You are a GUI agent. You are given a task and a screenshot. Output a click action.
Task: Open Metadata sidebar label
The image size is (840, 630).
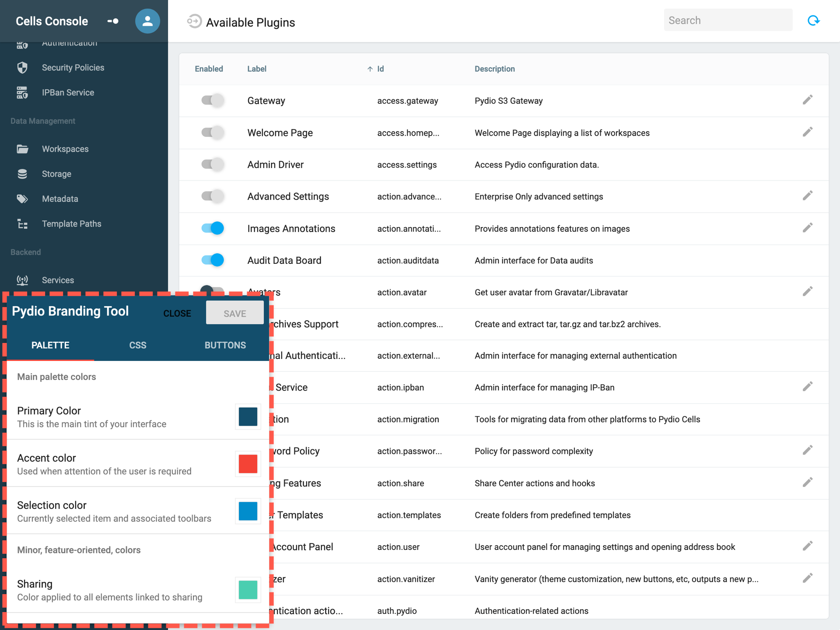coord(60,199)
